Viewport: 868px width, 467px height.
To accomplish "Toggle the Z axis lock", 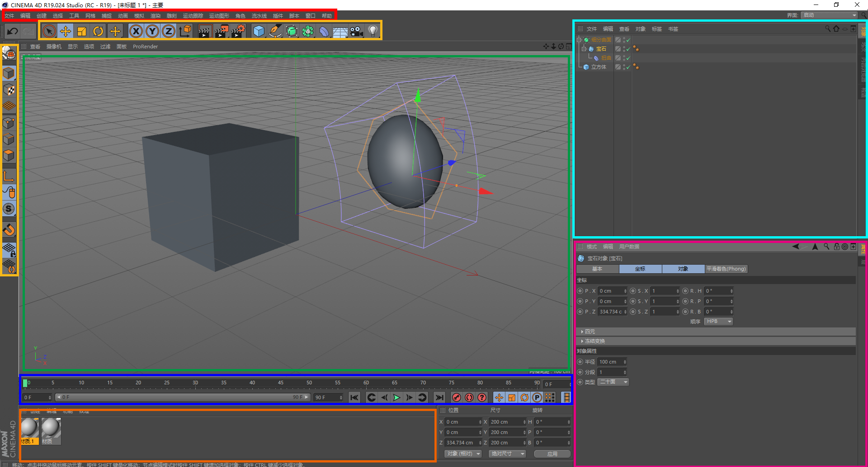I will point(169,31).
